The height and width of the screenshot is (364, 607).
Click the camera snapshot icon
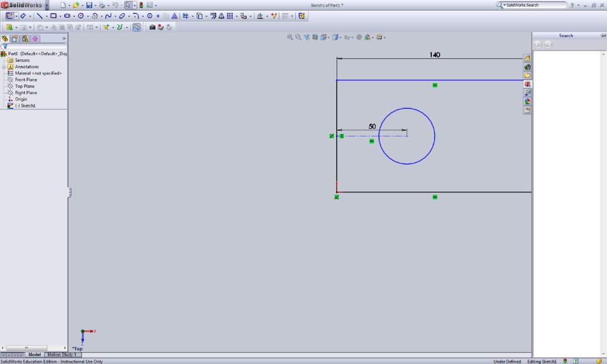152,27
